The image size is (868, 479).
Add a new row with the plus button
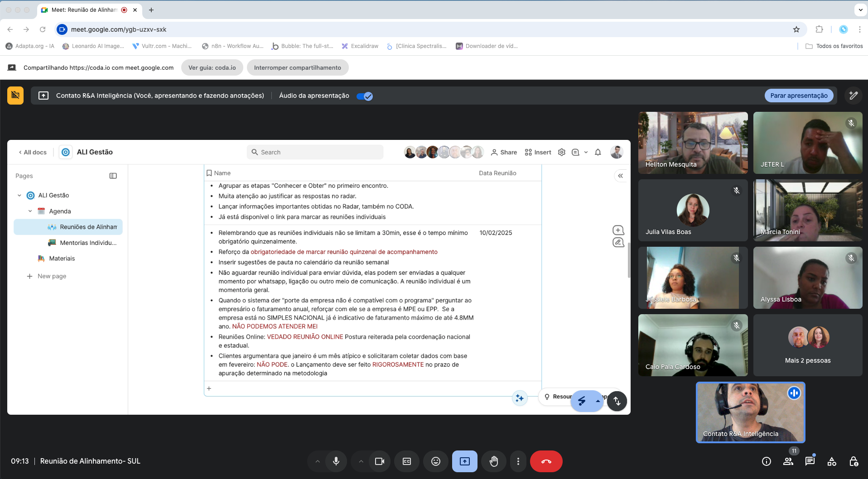(x=209, y=388)
